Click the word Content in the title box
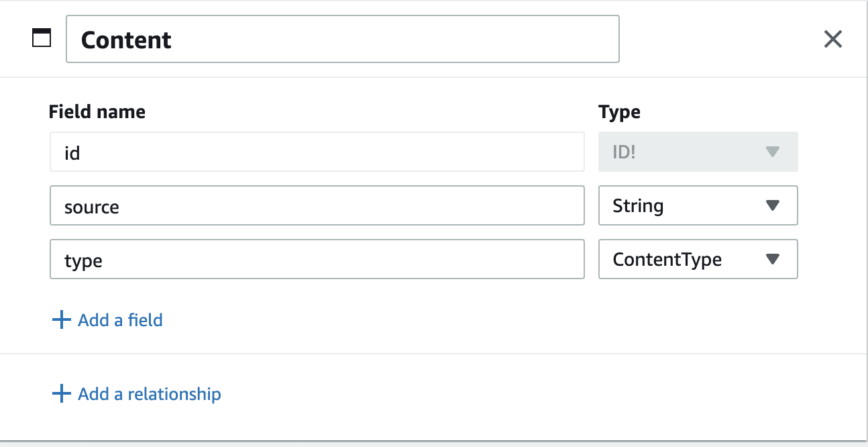Screen dimensions: 868x447 coord(126,40)
